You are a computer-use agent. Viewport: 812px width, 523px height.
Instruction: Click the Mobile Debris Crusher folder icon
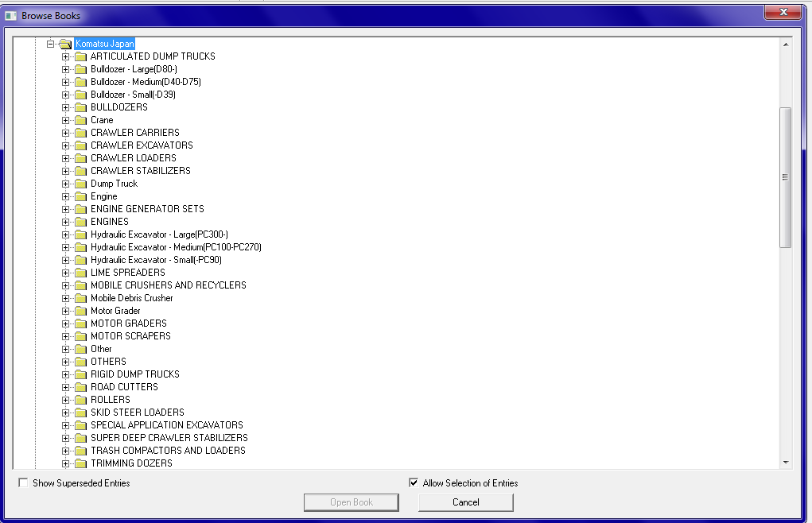tap(80, 299)
